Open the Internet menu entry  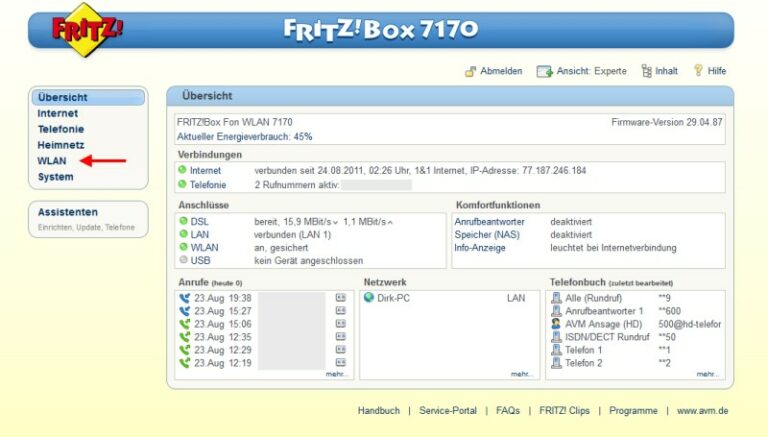(58, 113)
